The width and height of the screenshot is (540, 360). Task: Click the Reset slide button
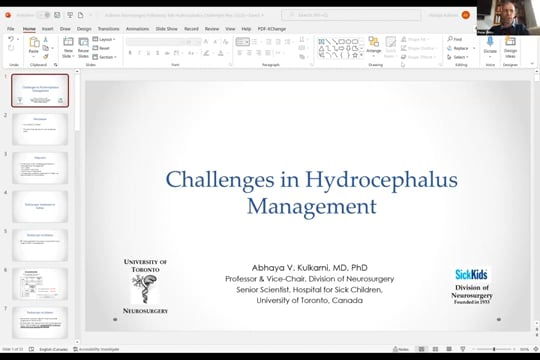(x=101, y=48)
